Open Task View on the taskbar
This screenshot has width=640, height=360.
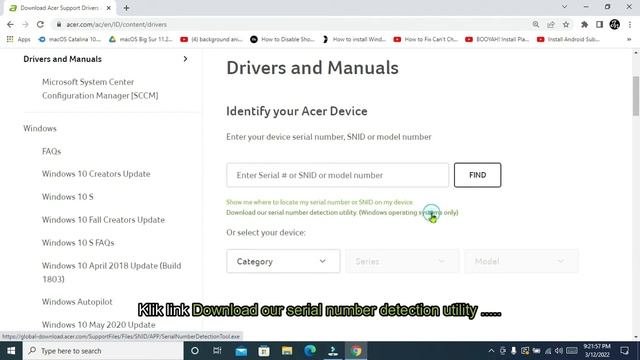217,351
